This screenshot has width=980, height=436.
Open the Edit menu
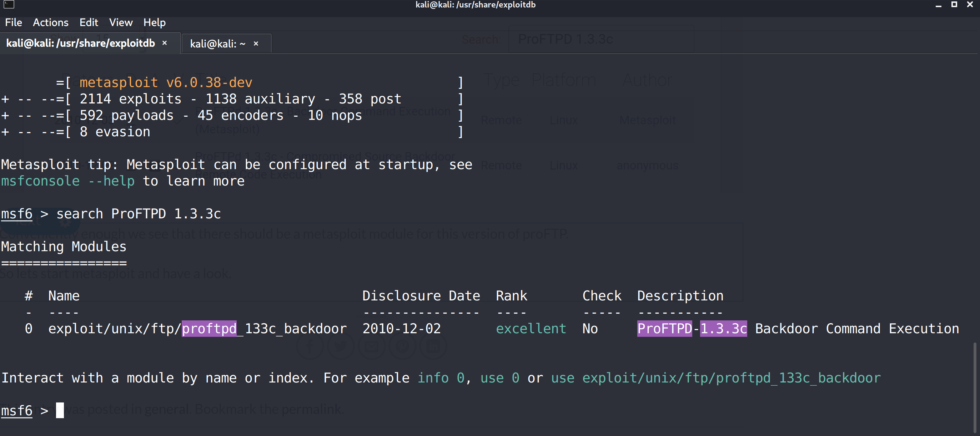click(89, 22)
